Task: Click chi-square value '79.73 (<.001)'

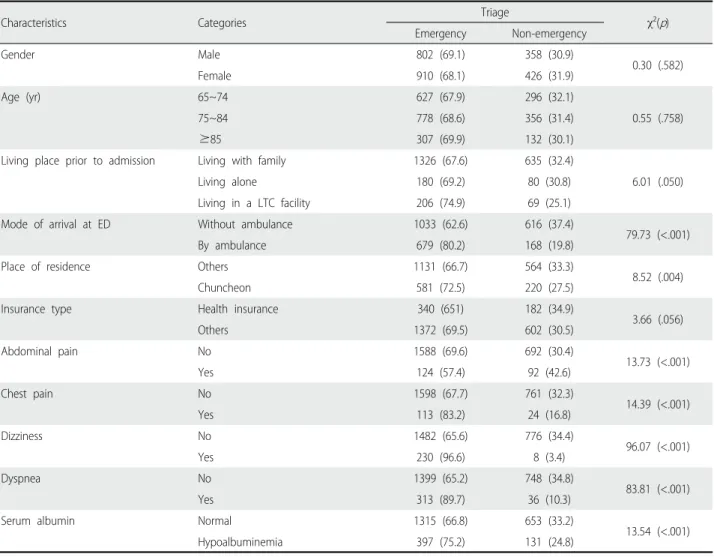Action: 658,235
